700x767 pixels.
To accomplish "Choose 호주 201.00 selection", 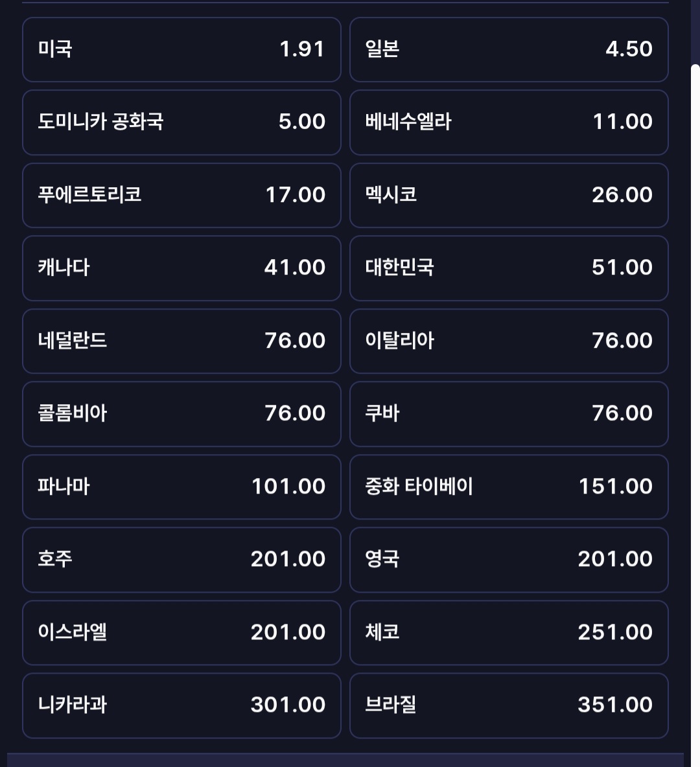I will coord(181,560).
